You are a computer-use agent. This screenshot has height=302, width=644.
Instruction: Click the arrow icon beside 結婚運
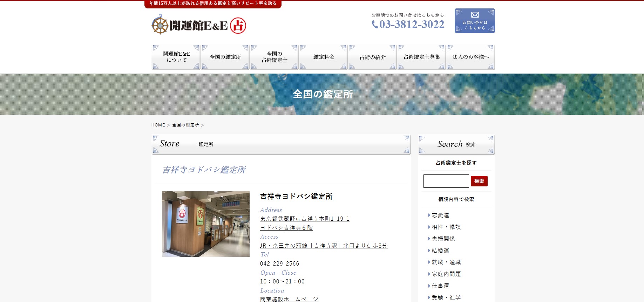coord(429,250)
